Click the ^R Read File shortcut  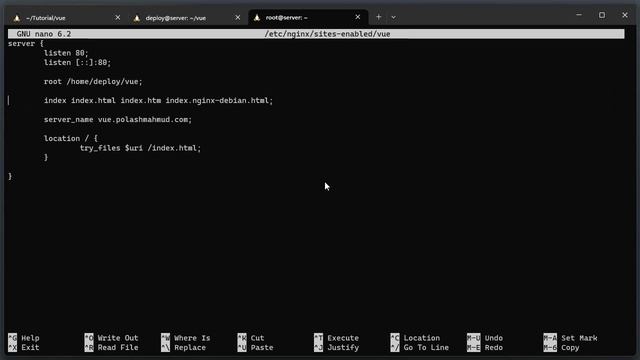(x=111, y=347)
